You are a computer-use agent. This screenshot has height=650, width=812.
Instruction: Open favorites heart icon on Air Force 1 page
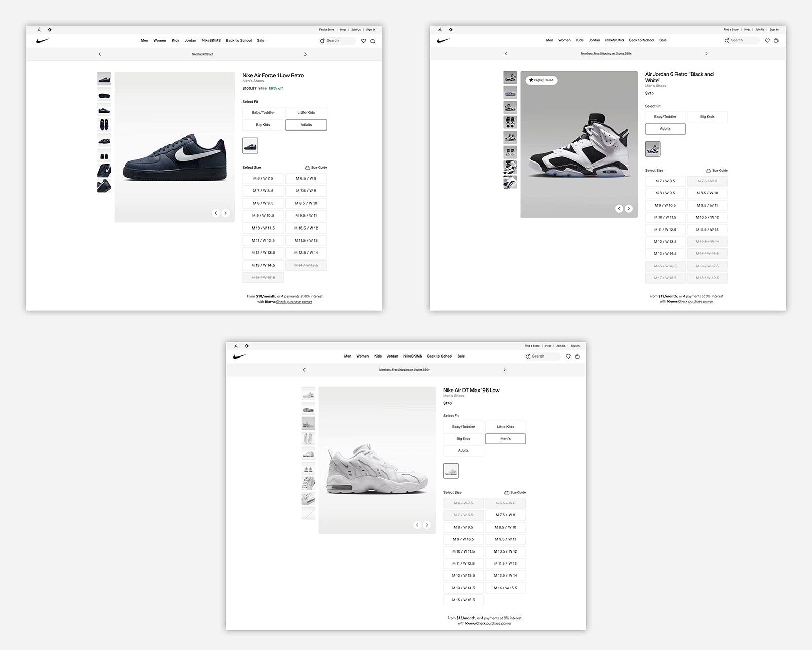364,41
